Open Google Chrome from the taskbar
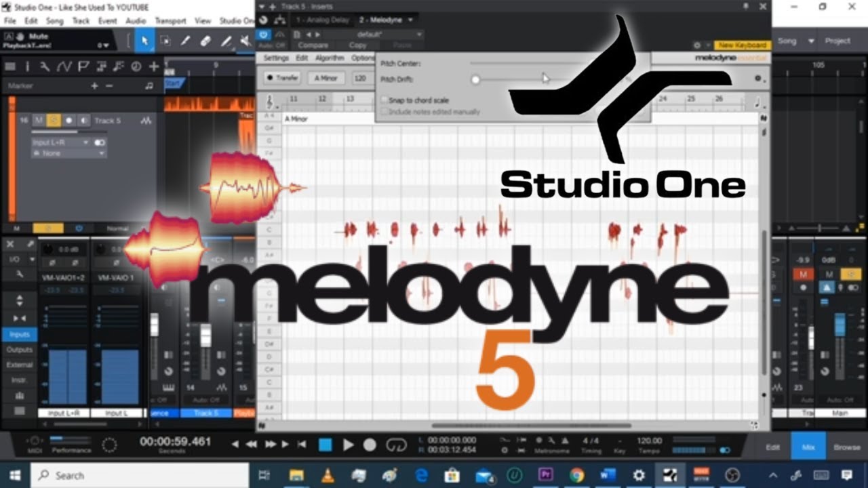 pos(577,474)
